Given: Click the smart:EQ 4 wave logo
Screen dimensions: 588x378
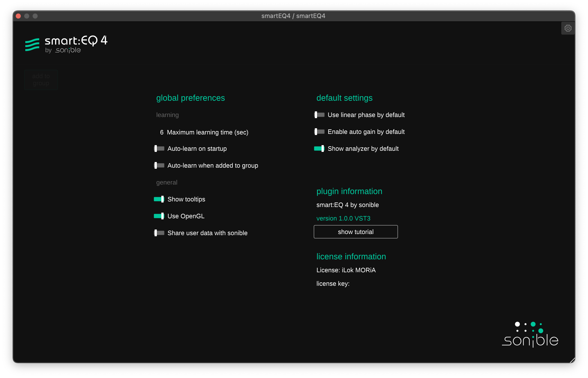Looking at the screenshot, I should point(32,45).
